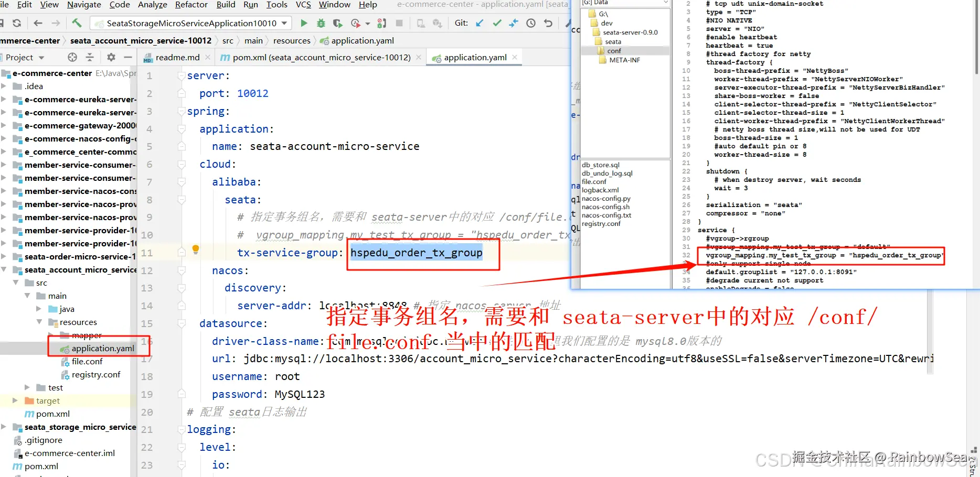Open the Build menu
Screen dimensions: 980x477
click(x=226, y=5)
